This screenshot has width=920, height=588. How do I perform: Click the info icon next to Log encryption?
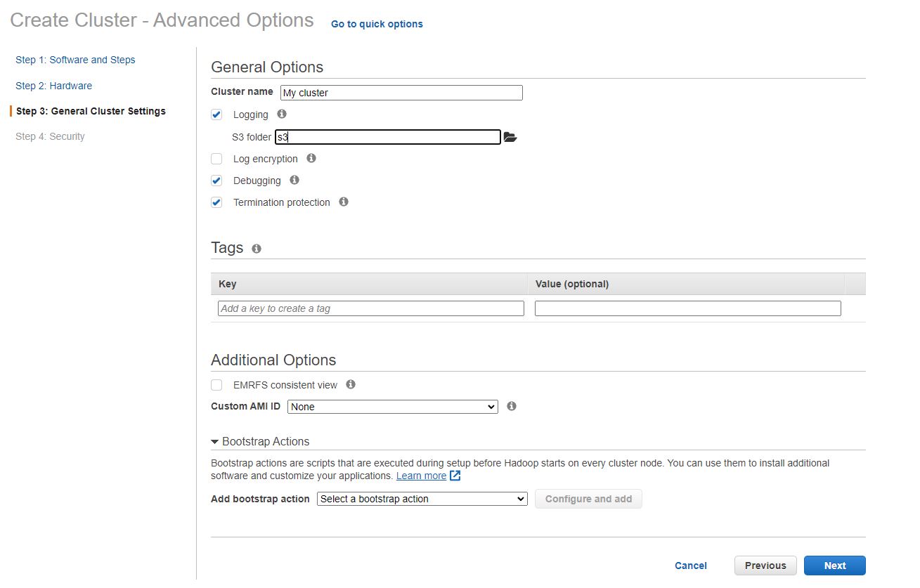(x=311, y=158)
